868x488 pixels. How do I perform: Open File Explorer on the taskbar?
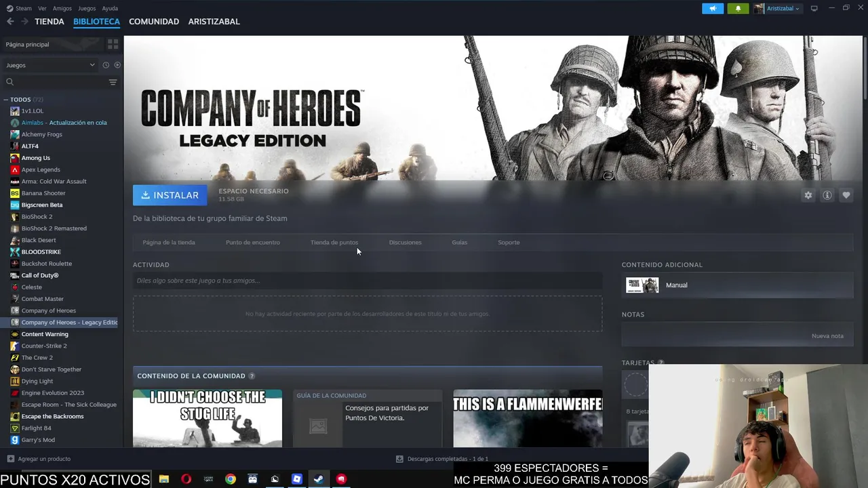click(164, 479)
